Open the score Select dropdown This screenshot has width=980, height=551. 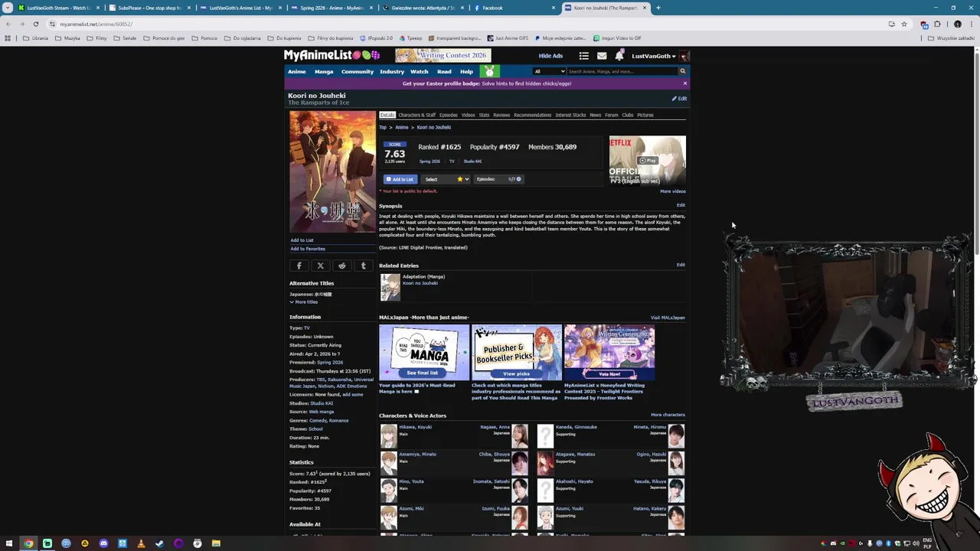446,179
